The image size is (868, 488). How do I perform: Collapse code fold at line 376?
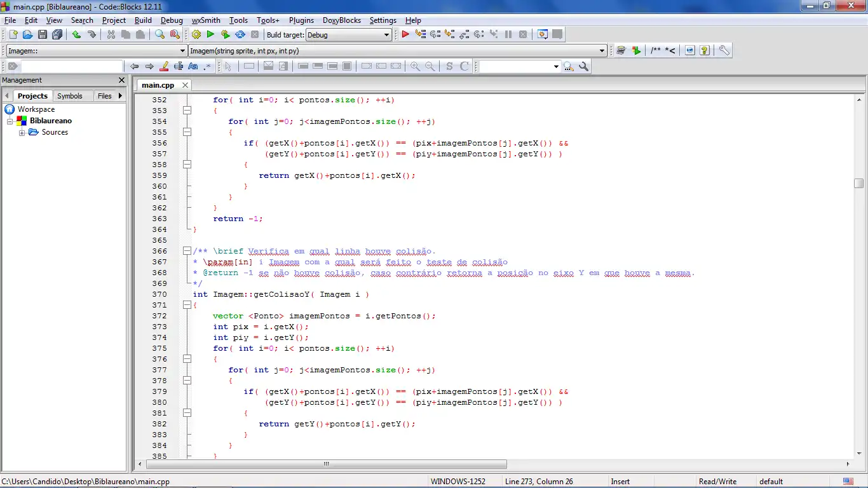click(187, 359)
